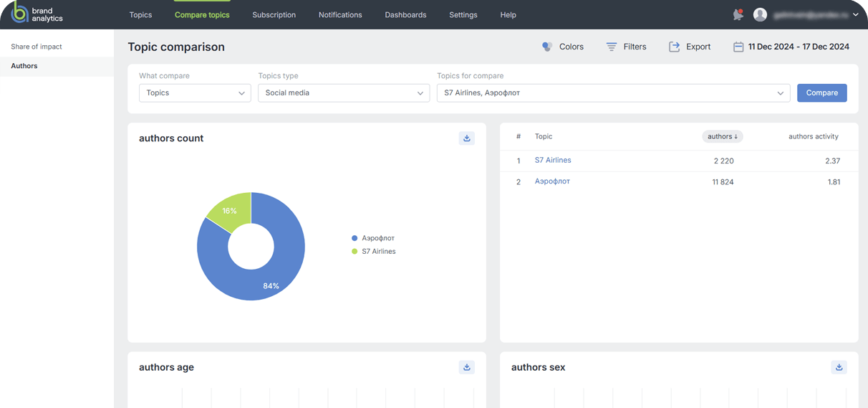Click the user avatar icon
Screen dimensions: 868x408
coord(761,14)
